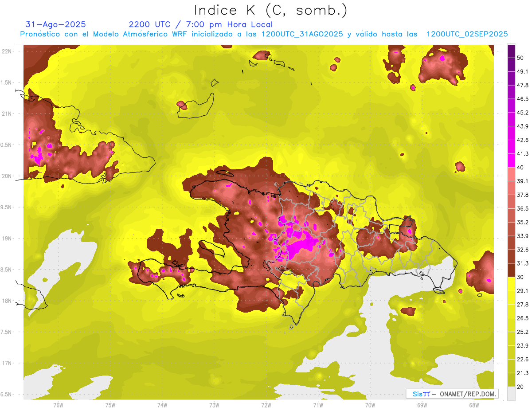Click the colorbar value "43.9"
Screen dimensions: 532x411
(x=523, y=126)
